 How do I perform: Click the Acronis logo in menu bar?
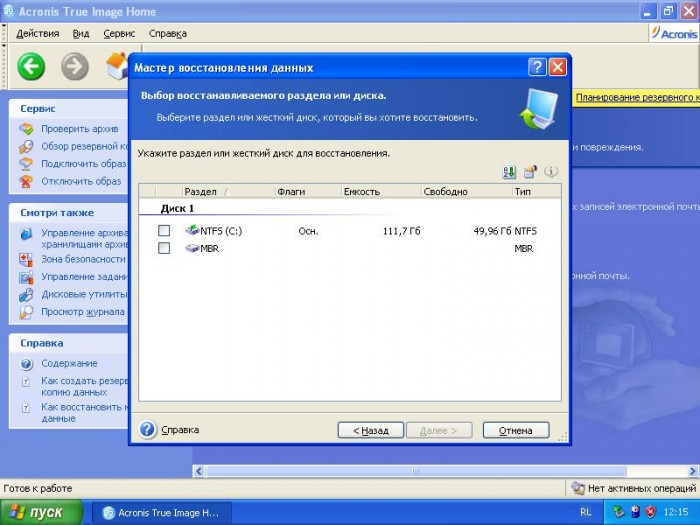click(674, 33)
